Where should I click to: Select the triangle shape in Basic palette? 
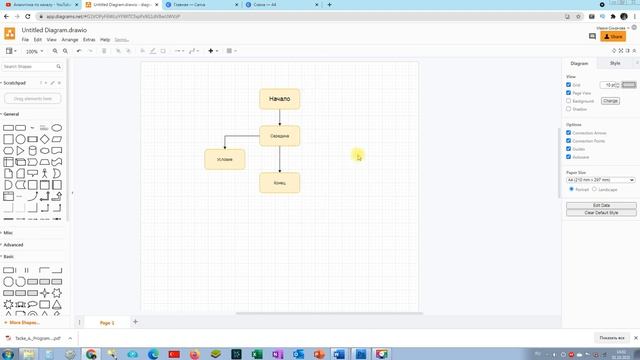[x=57, y=304]
